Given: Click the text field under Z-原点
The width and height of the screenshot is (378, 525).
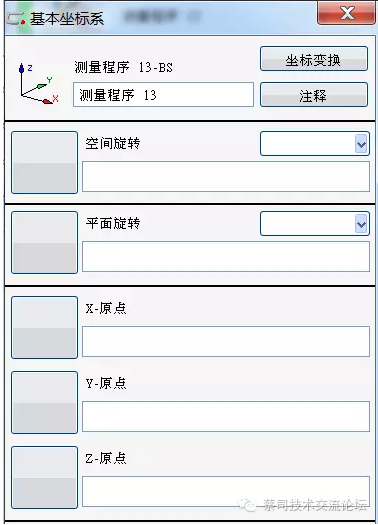Looking at the screenshot, I should 226,492.
